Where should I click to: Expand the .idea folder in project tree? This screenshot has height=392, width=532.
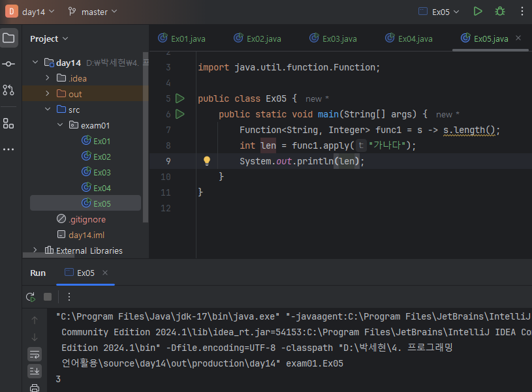point(48,78)
